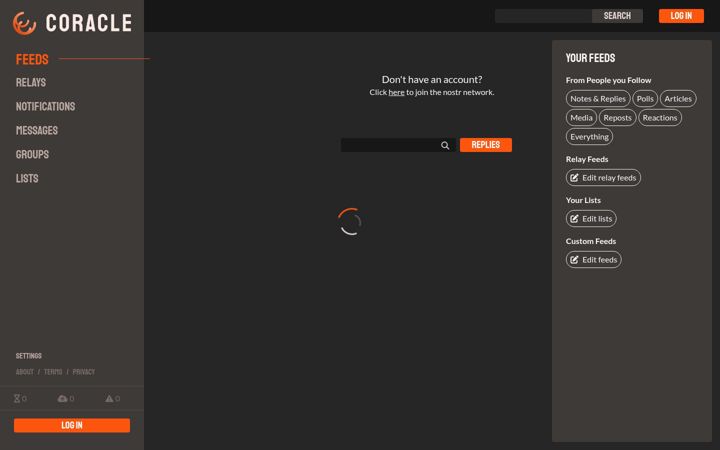Open Messages from the sidebar
Image resolution: width=720 pixels, height=450 pixels.
tap(37, 130)
